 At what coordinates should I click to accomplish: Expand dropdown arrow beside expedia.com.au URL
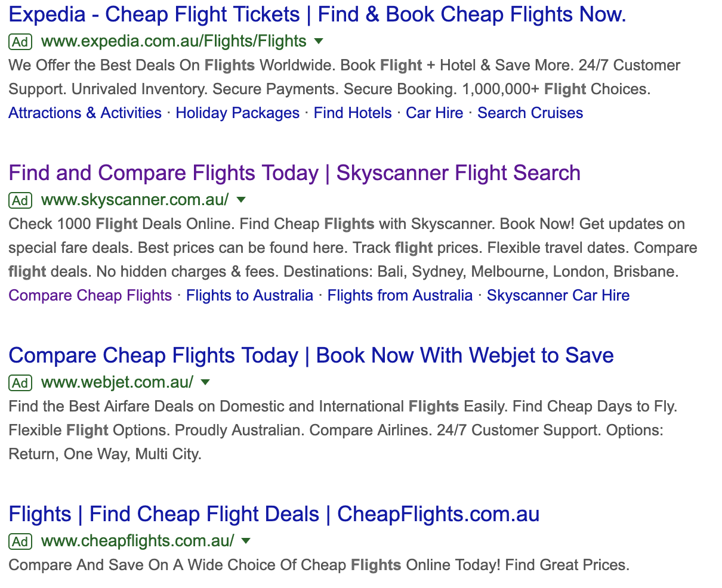click(319, 41)
